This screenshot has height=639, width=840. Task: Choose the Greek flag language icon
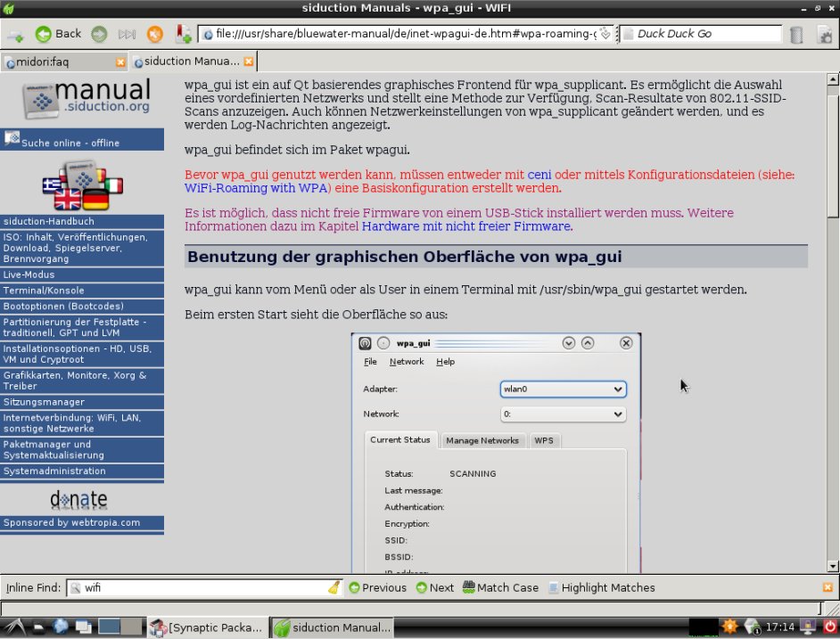[52, 185]
